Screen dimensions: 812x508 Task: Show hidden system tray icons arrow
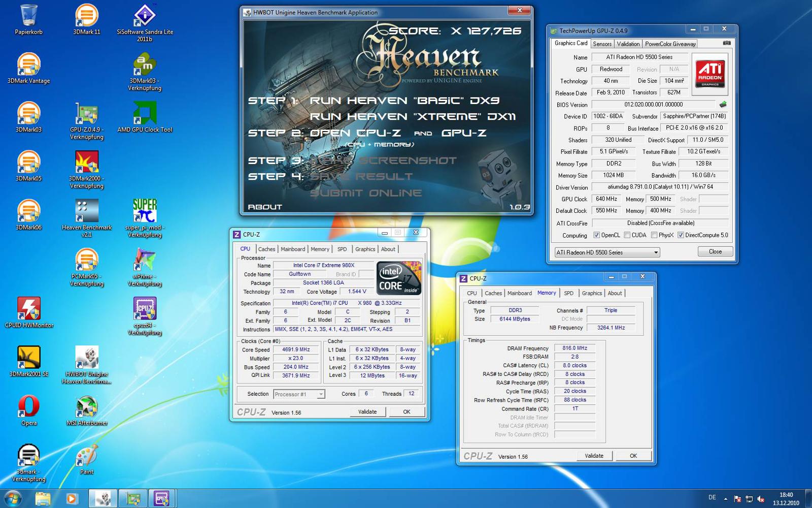(x=725, y=499)
